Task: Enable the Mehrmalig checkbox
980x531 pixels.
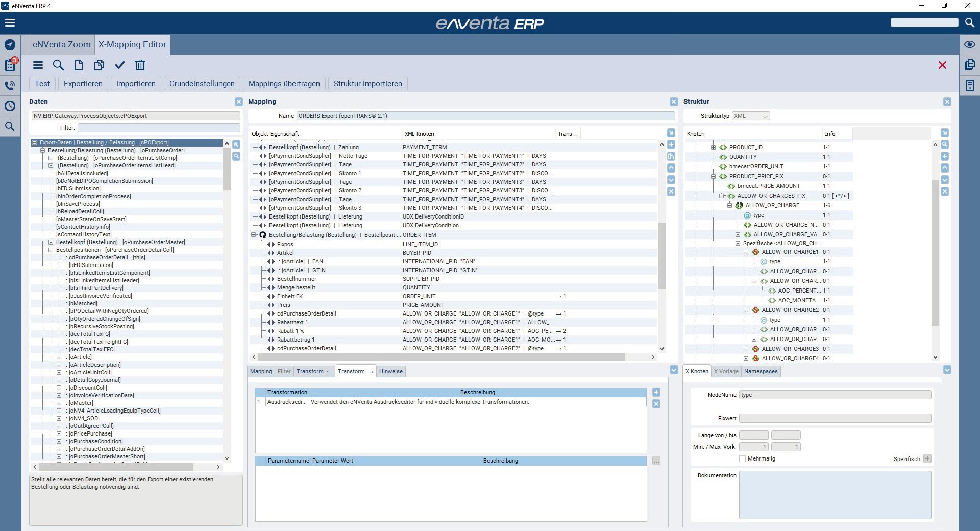Action: pyautogui.click(x=742, y=458)
